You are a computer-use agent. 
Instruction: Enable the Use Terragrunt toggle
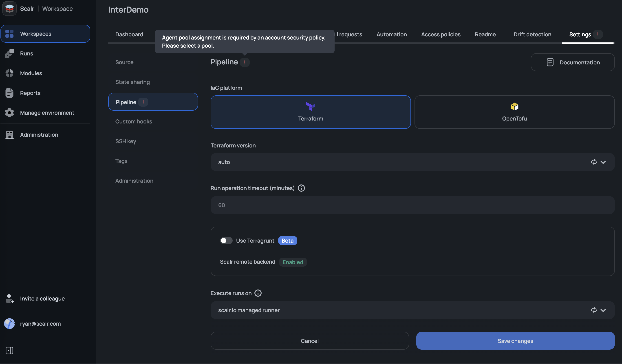pyautogui.click(x=226, y=240)
